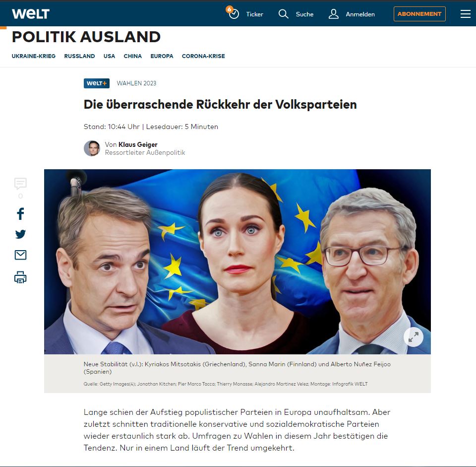The image size is (476, 467).
Task: Click the search magnifier icon
Action: [283, 14]
